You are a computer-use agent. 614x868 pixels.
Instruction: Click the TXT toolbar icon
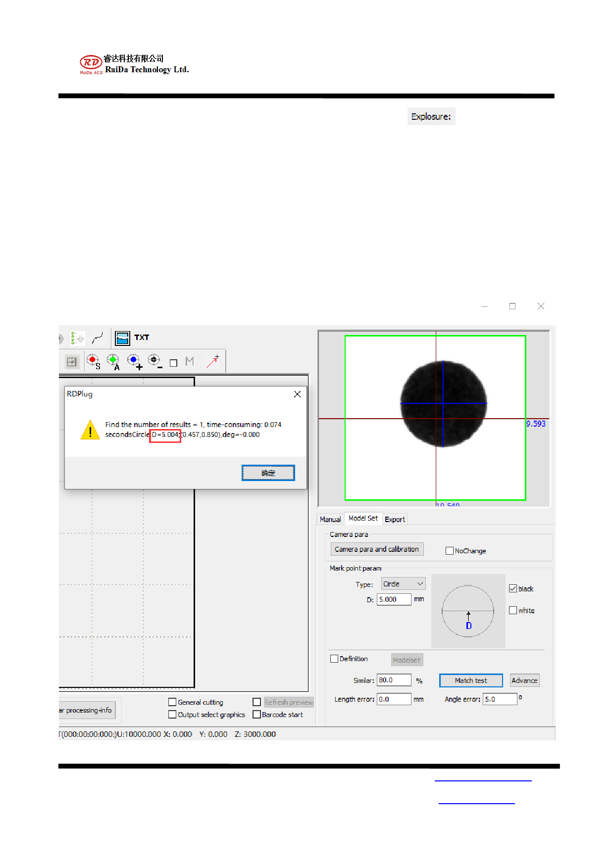pos(142,338)
